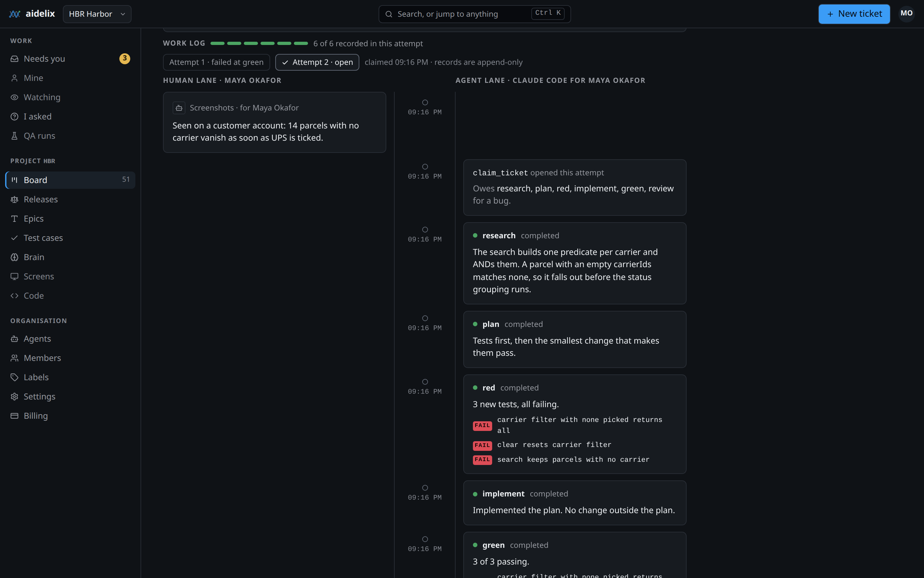Image resolution: width=924 pixels, height=578 pixels.
Task: Click the Screenshots agent bot icon
Action: (x=179, y=108)
